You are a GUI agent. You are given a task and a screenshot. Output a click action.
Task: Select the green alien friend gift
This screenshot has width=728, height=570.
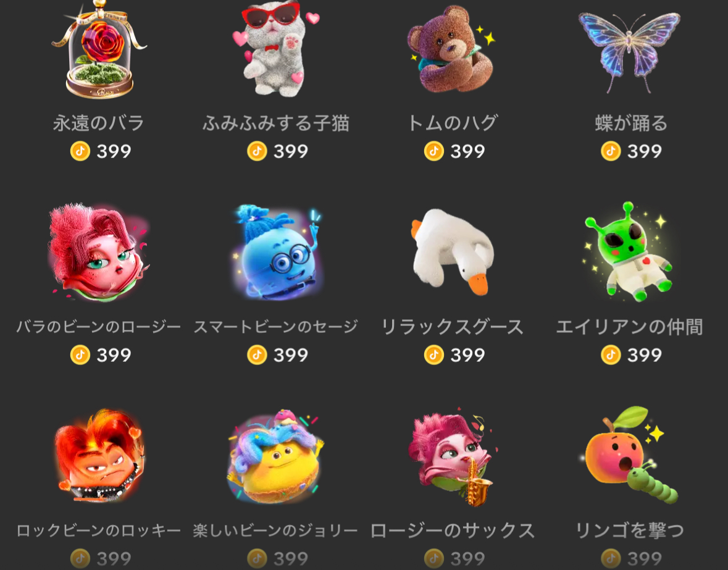click(x=629, y=251)
